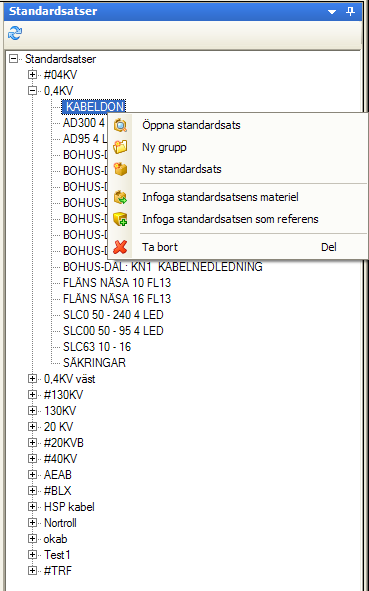Screen dimensions: 369x591
Task: Click the refresh icon in the toolbar
Action: 15,34
